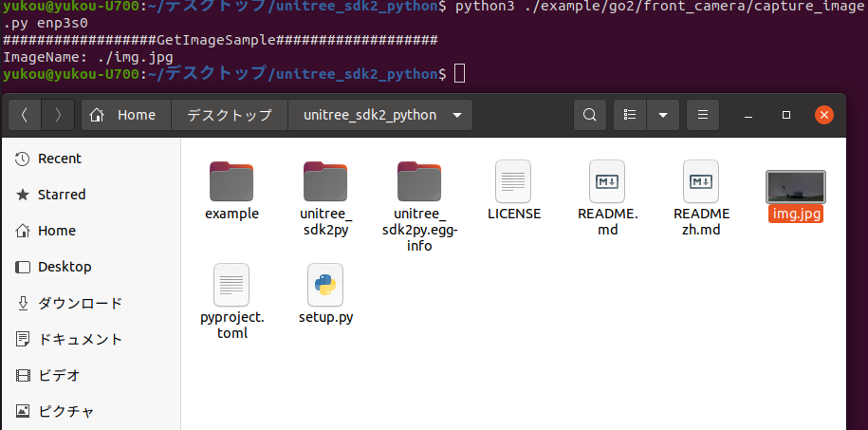
Task: Click the LICENSE file name label
Action: point(514,214)
